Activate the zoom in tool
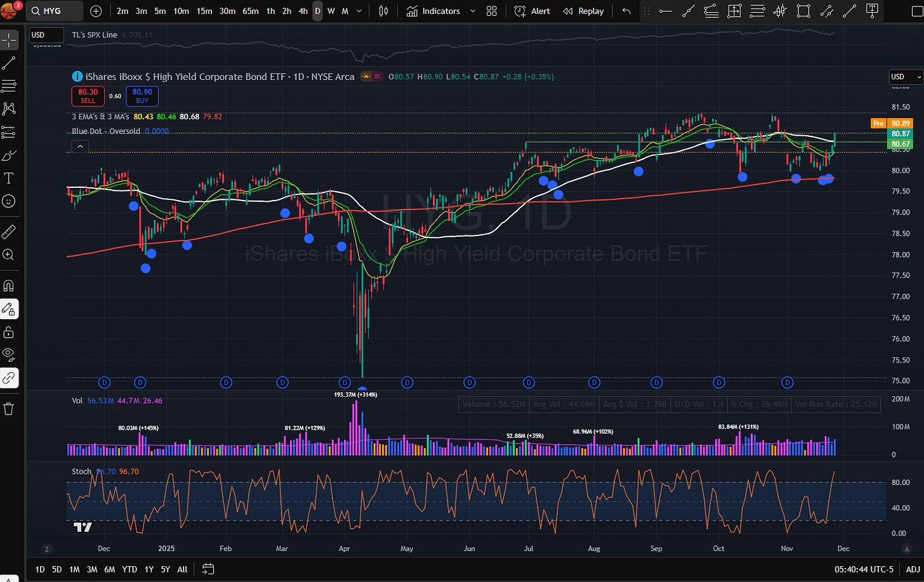924x582 pixels. (x=9, y=255)
